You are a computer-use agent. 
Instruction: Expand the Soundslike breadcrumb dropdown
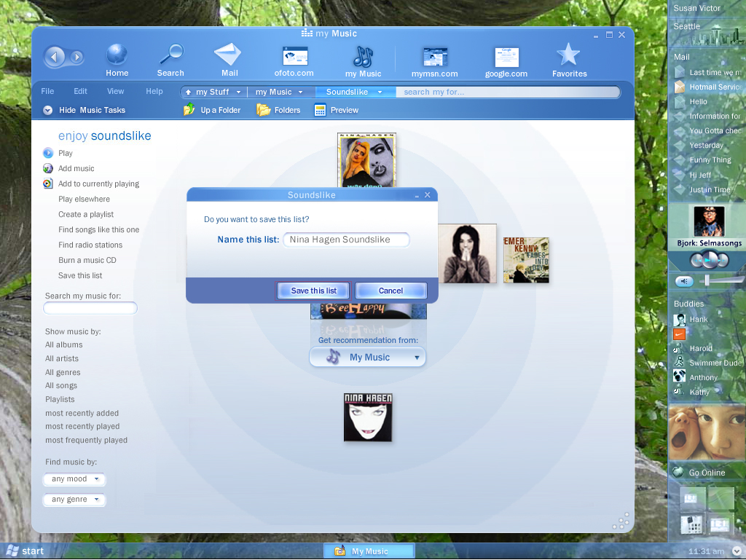380,92
